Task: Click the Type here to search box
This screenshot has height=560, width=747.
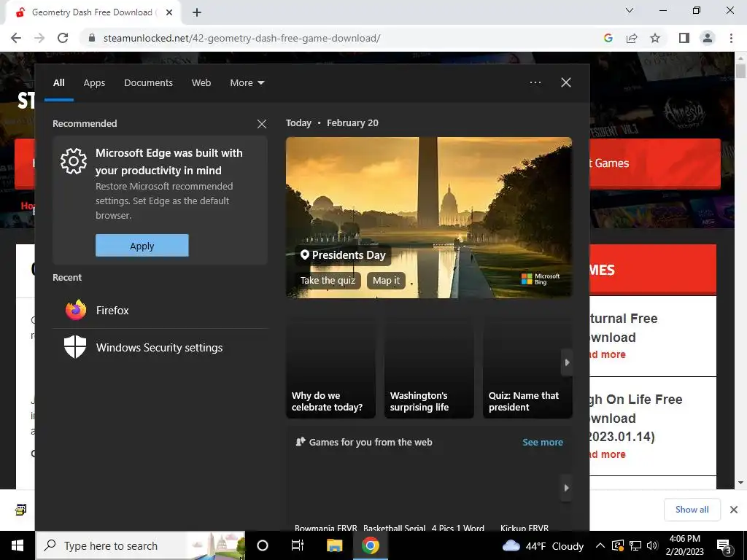Action: (140, 545)
